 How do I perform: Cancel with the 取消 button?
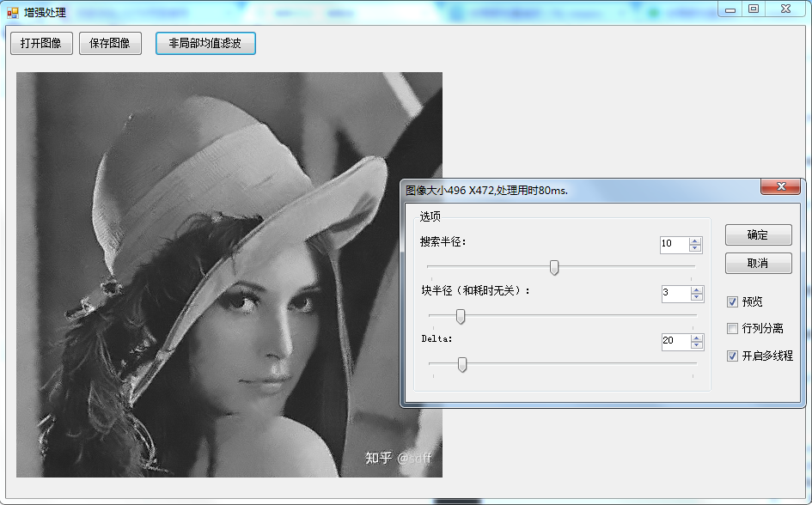pyautogui.click(x=758, y=264)
